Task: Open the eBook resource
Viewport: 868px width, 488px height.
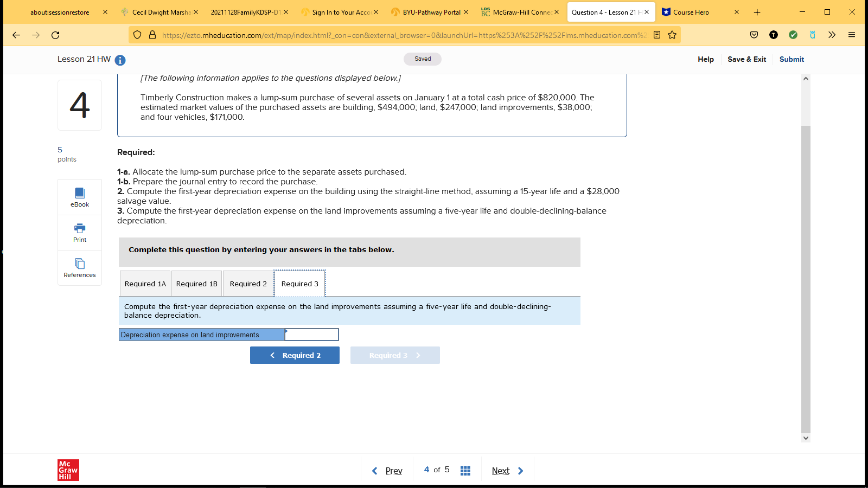Action: [79, 197]
